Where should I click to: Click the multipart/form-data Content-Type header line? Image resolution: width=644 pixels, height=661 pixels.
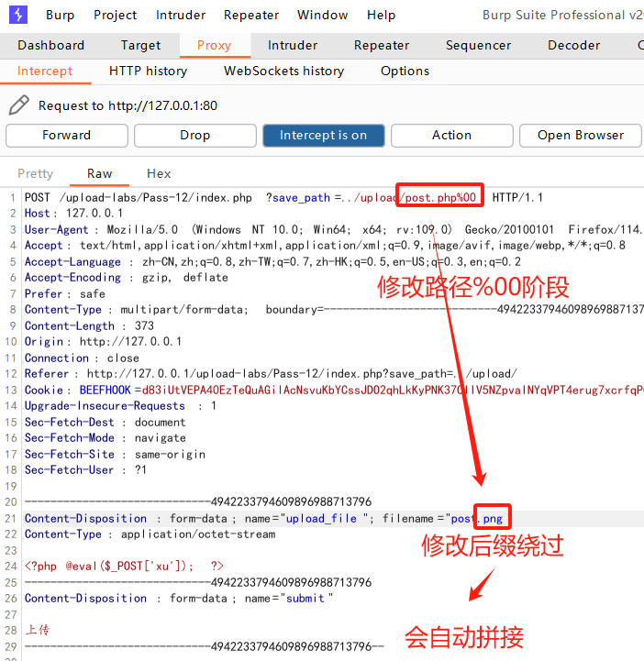tap(333, 310)
